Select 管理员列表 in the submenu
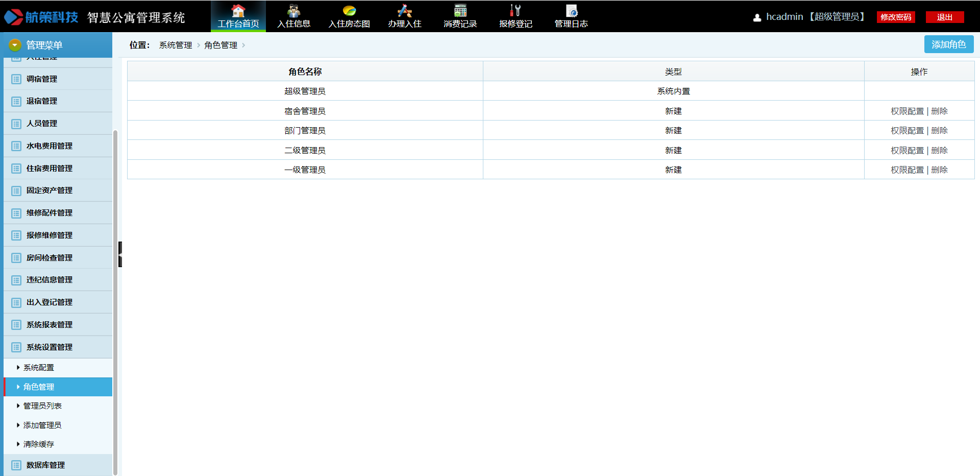This screenshot has width=980, height=476. coord(42,406)
